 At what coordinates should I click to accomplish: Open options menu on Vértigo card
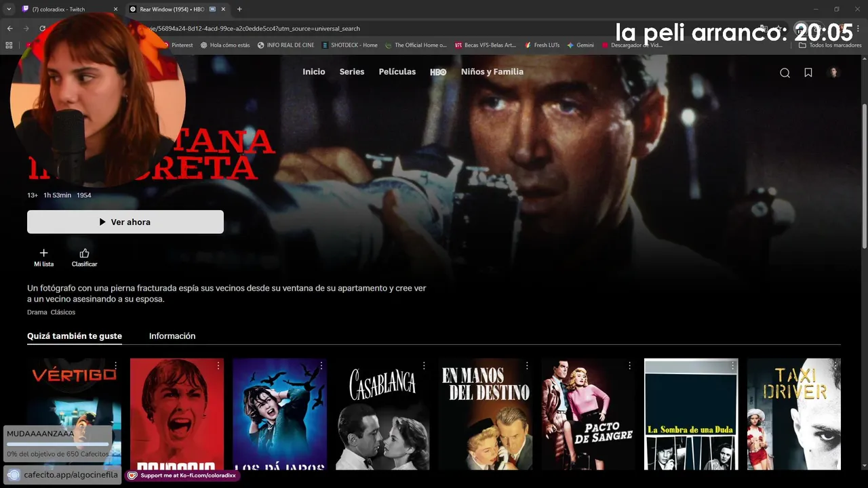pyautogui.click(x=116, y=365)
